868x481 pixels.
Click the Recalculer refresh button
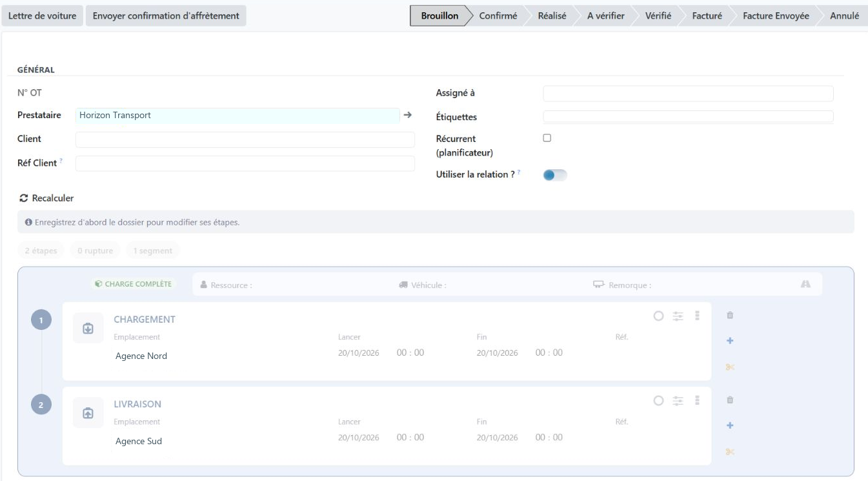coord(46,198)
